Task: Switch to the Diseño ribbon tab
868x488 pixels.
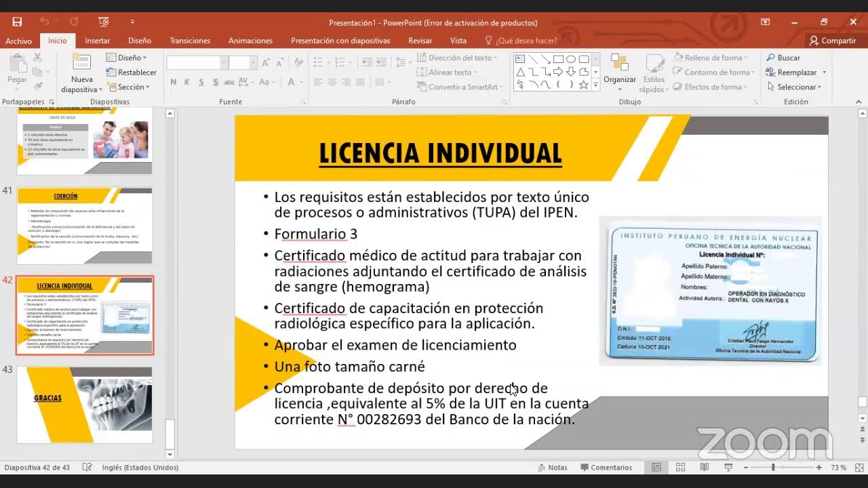Action: tap(140, 41)
